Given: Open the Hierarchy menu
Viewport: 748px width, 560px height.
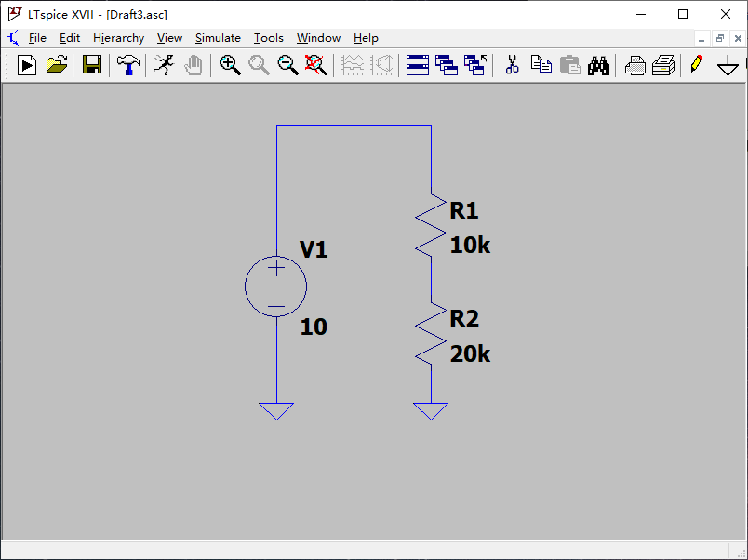Looking at the screenshot, I should 118,38.
